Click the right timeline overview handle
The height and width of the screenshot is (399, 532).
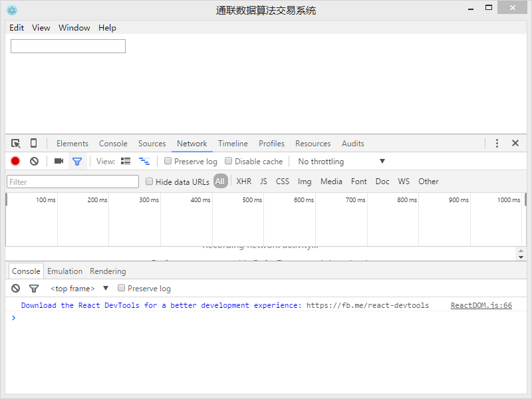[x=525, y=199]
